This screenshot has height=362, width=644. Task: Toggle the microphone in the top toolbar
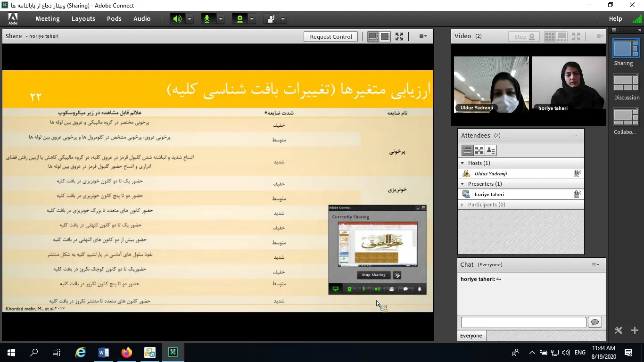pos(207,19)
